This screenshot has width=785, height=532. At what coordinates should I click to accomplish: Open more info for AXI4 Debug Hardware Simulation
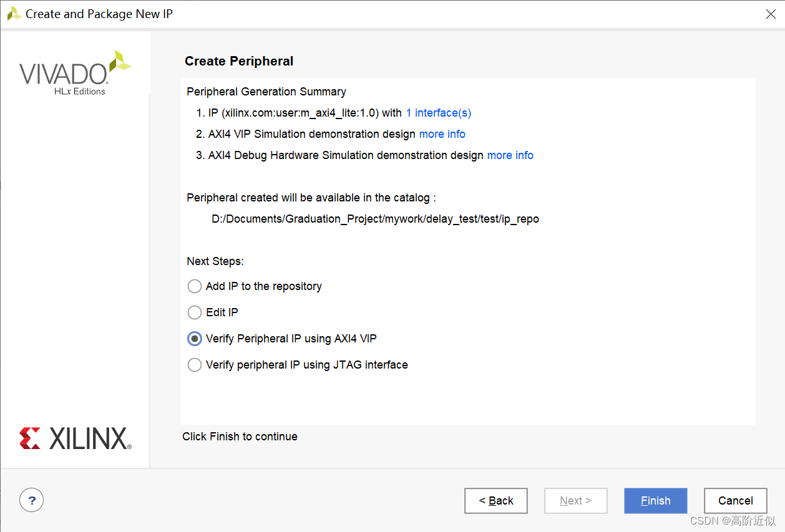[x=510, y=155]
